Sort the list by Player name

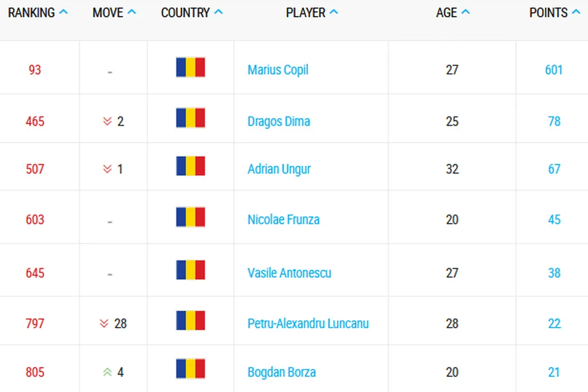pos(312,13)
